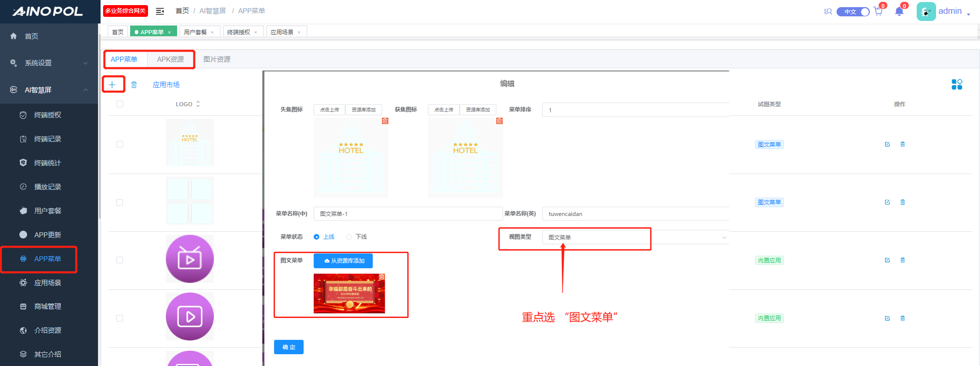This screenshot has height=366, width=980.
Task: Switch to the APK资源 tab
Action: (x=170, y=59)
